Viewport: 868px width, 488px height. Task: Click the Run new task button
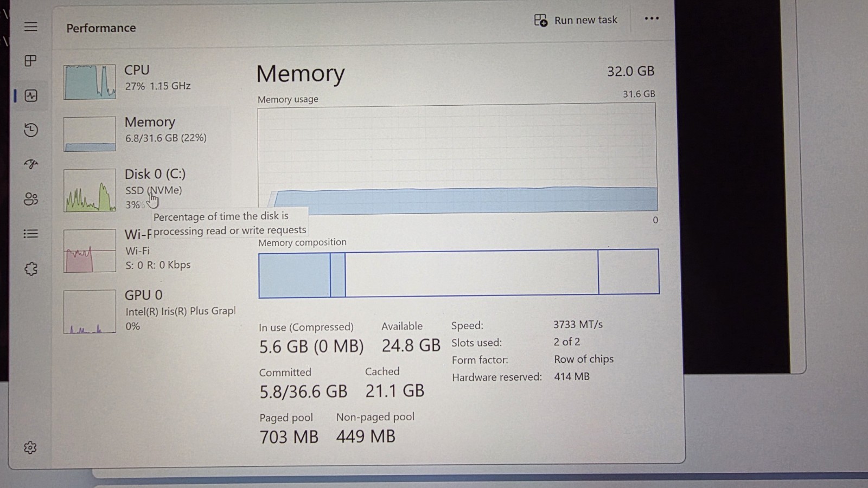[576, 20]
